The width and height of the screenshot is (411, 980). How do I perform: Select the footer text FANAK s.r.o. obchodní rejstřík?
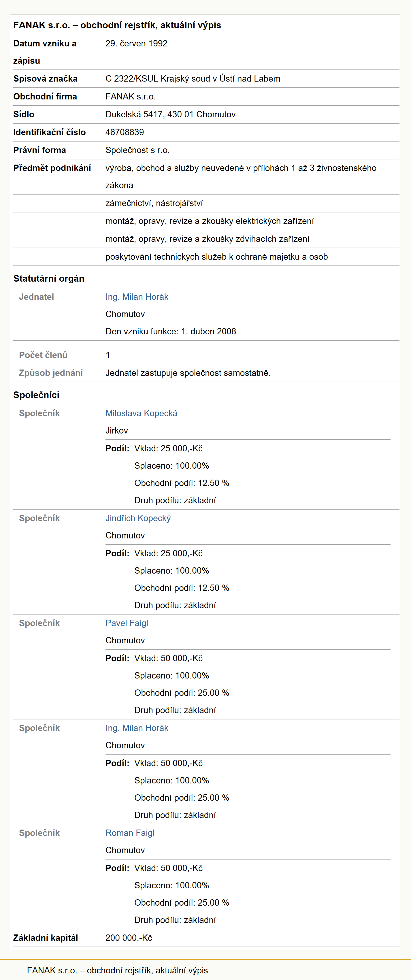[x=117, y=970]
